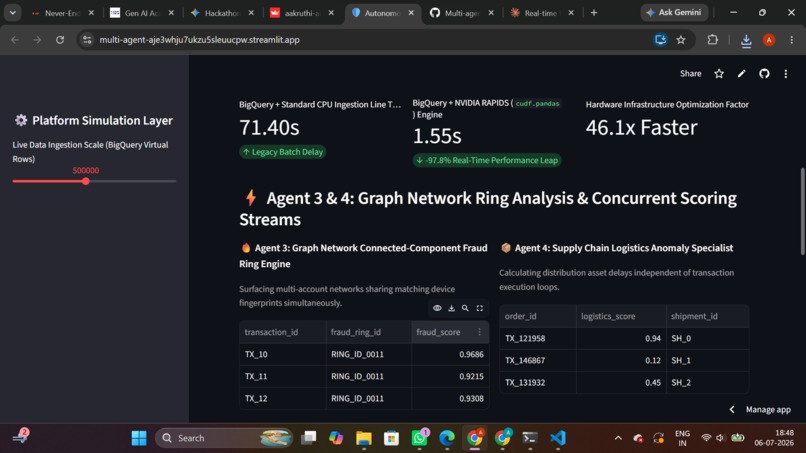
Task: Select the 0.9215 fraud score cell
Action: (450, 376)
